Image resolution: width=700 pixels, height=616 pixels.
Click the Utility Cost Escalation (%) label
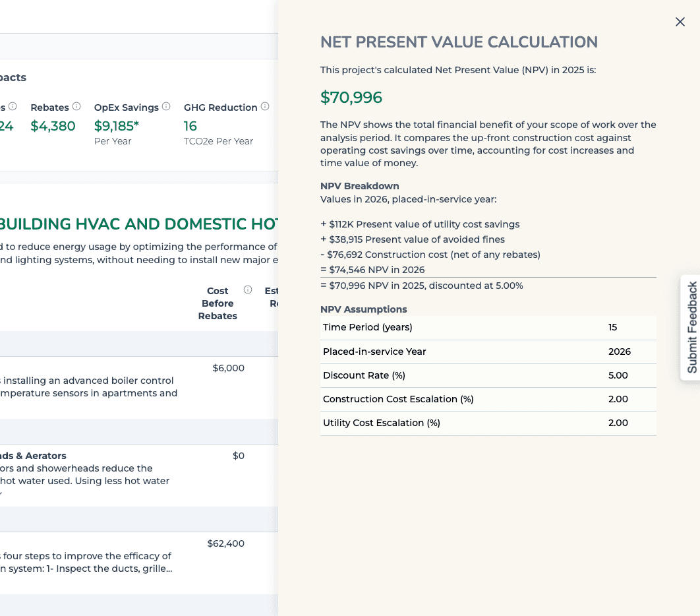381,423
